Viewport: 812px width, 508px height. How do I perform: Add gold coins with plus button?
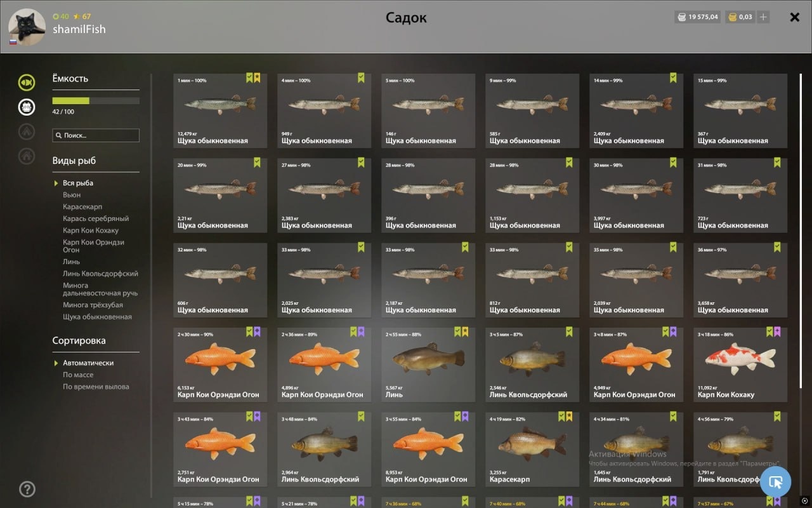tap(763, 17)
